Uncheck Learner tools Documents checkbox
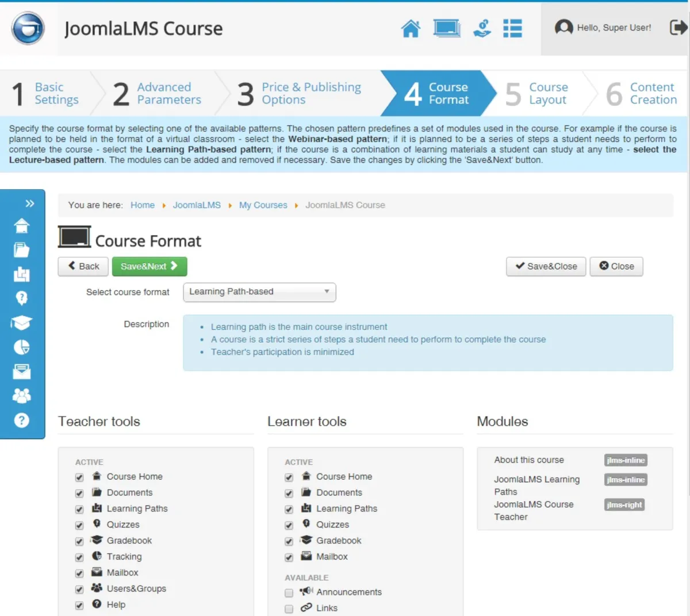The height and width of the screenshot is (616, 690). (x=289, y=494)
